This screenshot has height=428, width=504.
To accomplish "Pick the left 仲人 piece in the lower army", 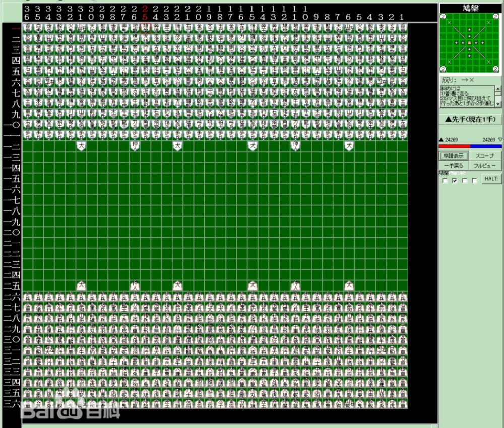I will pos(135,286).
